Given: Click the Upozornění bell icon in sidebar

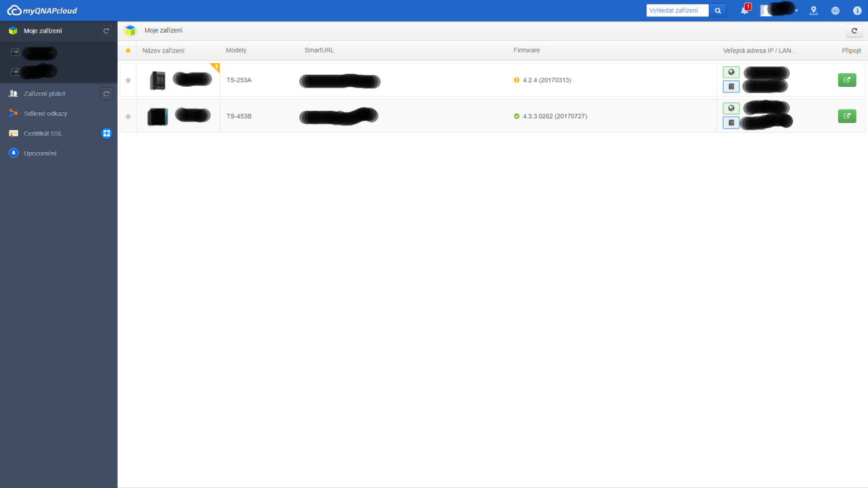Looking at the screenshot, I should (14, 153).
